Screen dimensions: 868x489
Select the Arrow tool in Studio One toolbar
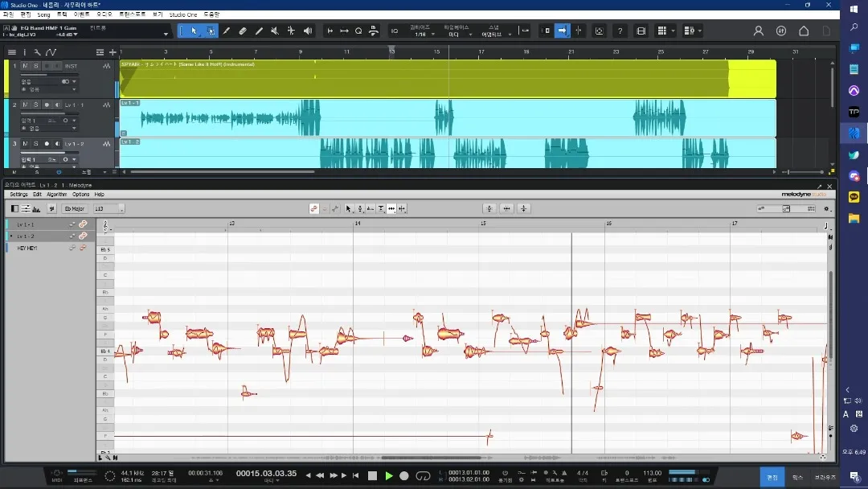tap(194, 31)
